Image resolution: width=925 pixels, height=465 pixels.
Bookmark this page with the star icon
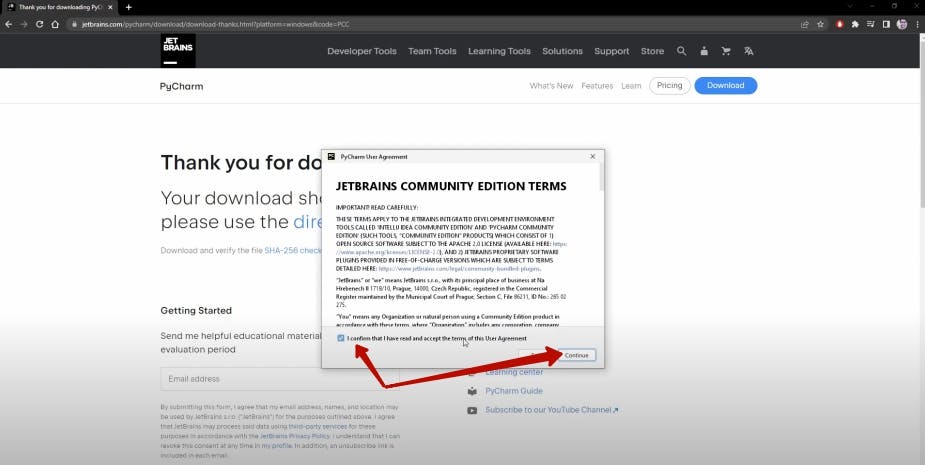coord(821,24)
